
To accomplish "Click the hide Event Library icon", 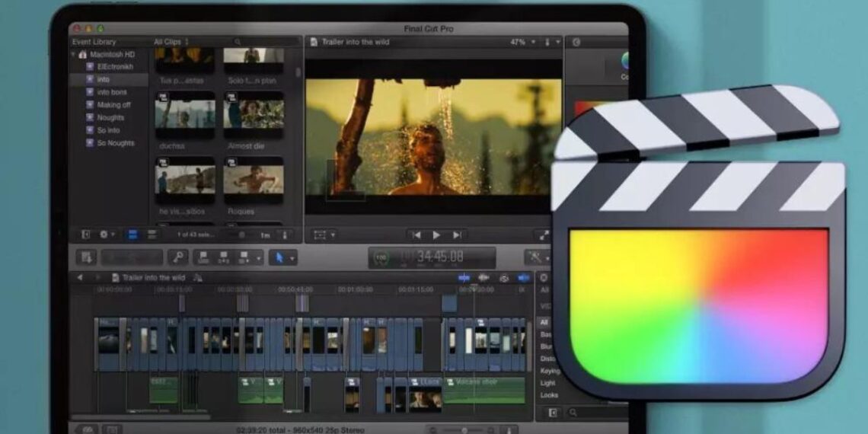I will coord(86,235).
